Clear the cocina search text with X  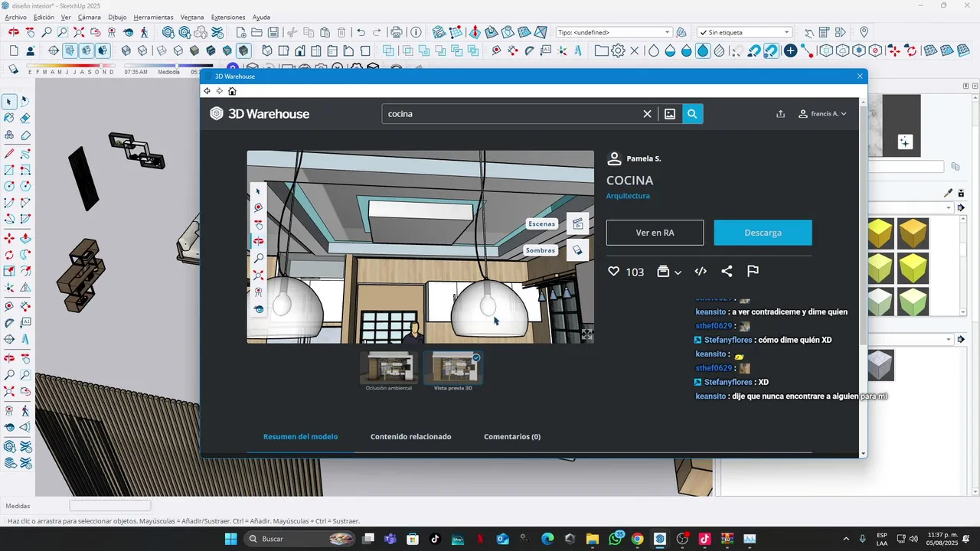click(647, 114)
